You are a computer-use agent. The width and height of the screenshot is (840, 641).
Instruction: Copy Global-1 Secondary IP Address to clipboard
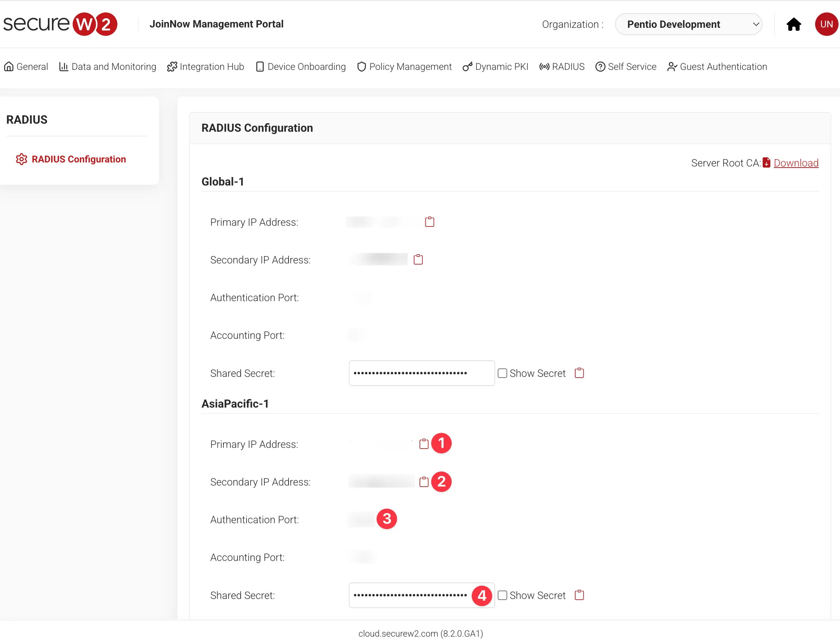pos(418,259)
